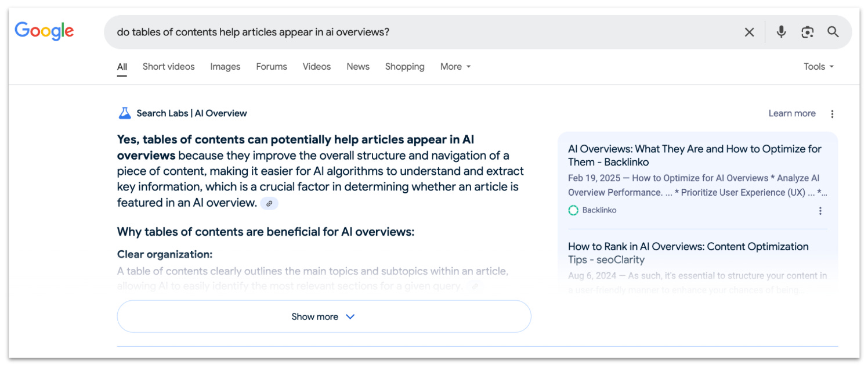This screenshot has height=367, width=868.
Task: Click the bold 'Yes, tables of contents' answer
Action: click(x=296, y=147)
